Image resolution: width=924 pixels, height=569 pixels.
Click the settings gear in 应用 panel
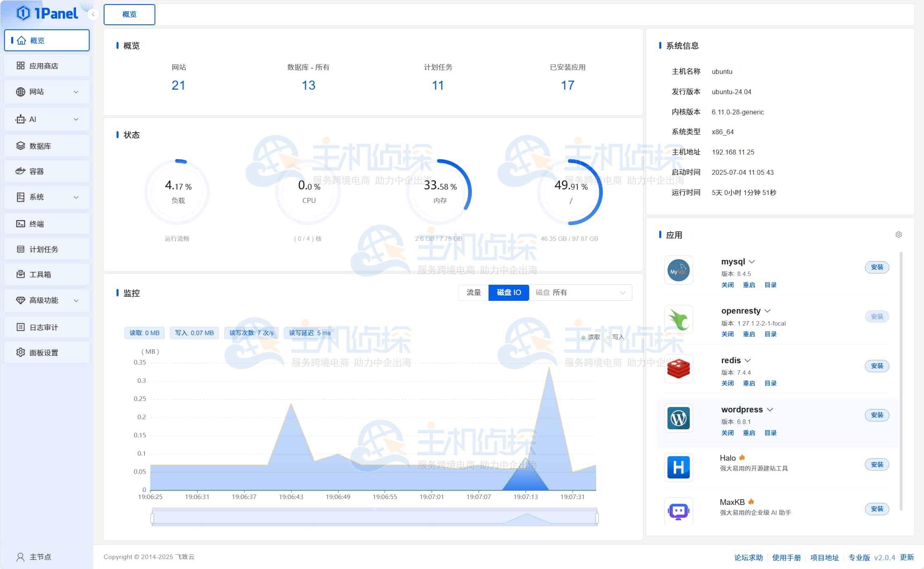[x=898, y=235]
